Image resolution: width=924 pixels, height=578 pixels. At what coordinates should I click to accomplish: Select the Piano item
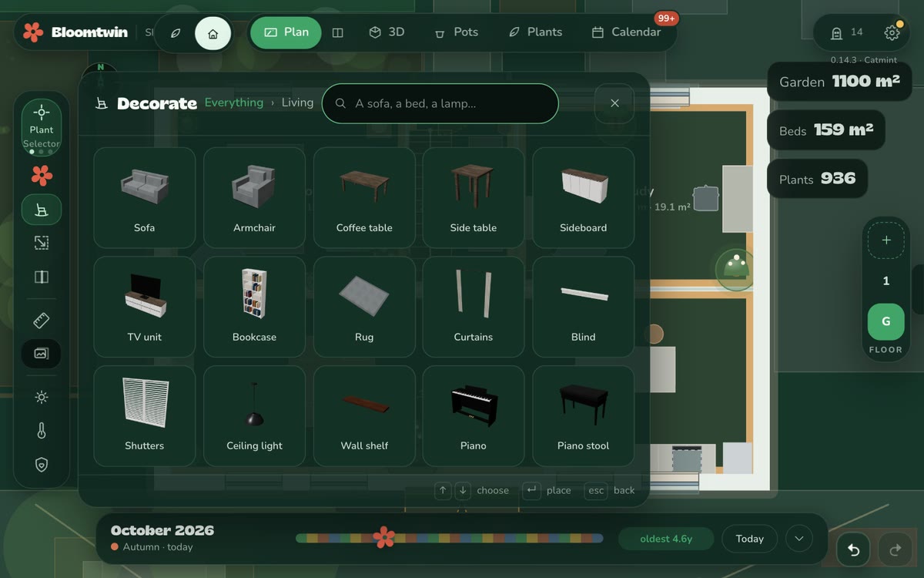click(x=474, y=416)
